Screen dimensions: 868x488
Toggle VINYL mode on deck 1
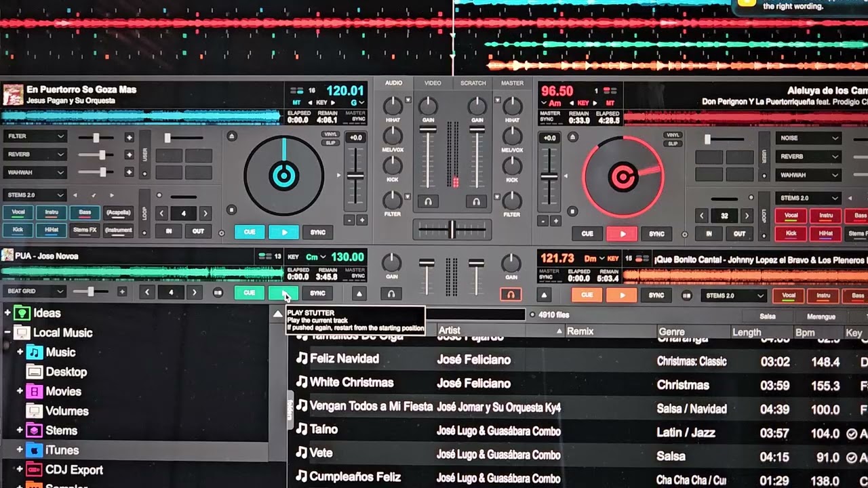(x=330, y=134)
